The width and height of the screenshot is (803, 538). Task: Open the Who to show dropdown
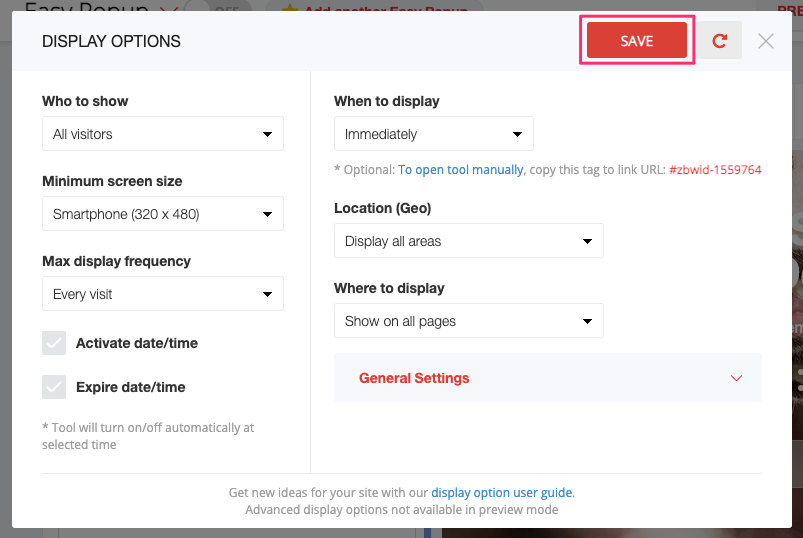coord(163,134)
